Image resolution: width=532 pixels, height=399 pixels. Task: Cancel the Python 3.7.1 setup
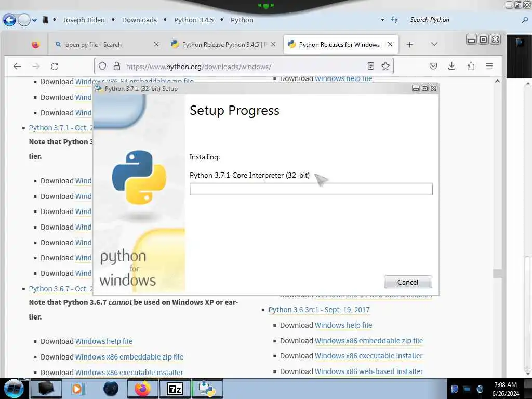(x=408, y=282)
